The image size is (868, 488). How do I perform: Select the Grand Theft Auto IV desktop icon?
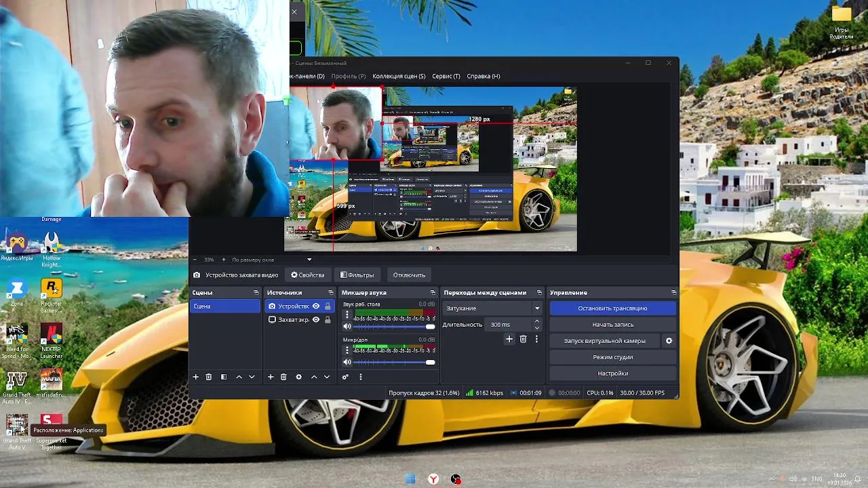click(16, 387)
